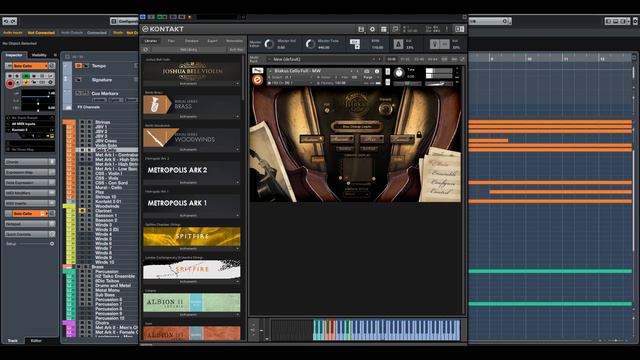Screen dimensions: 640x360
Task: Click the Kontakt logo
Action: [x=163, y=29]
